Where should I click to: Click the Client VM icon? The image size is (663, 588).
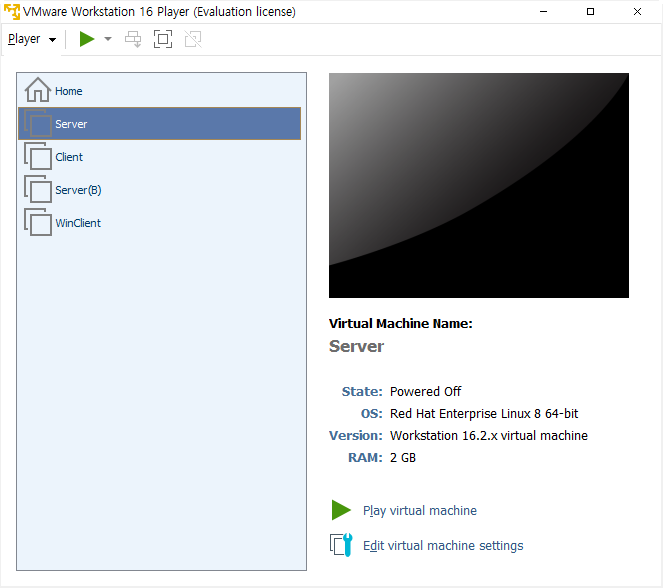coord(38,156)
